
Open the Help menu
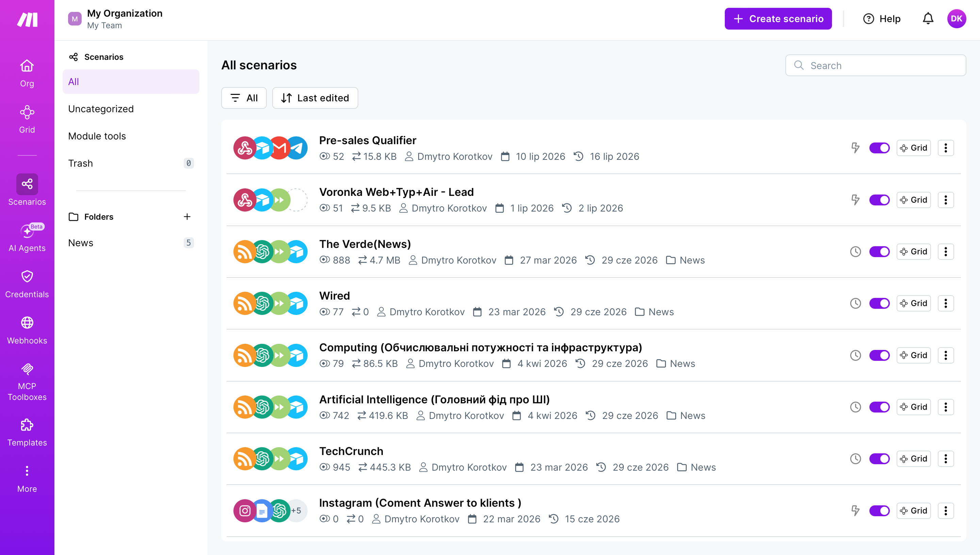pos(882,19)
